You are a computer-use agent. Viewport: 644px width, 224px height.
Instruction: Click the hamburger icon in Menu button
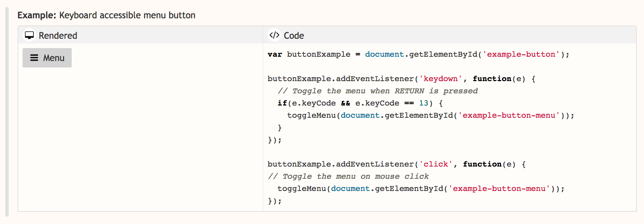pyautogui.click(x=34, y=58)
